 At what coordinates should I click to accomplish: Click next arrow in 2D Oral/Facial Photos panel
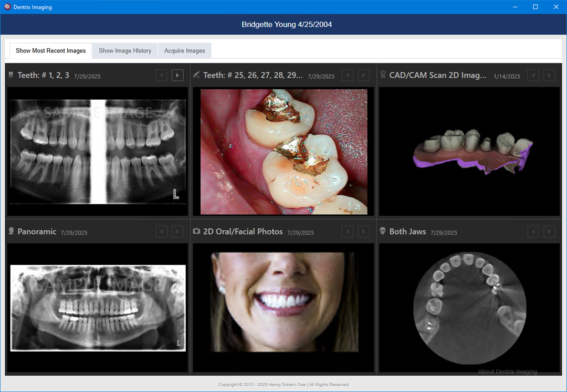363,231
